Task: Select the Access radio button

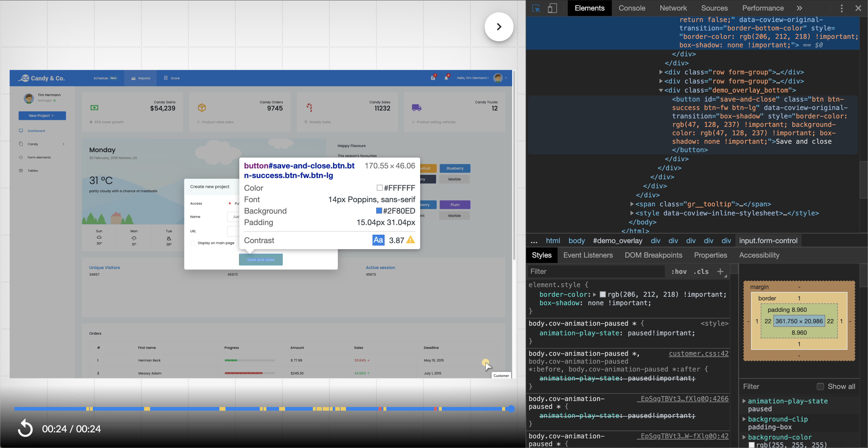Action: click(229, 203)
